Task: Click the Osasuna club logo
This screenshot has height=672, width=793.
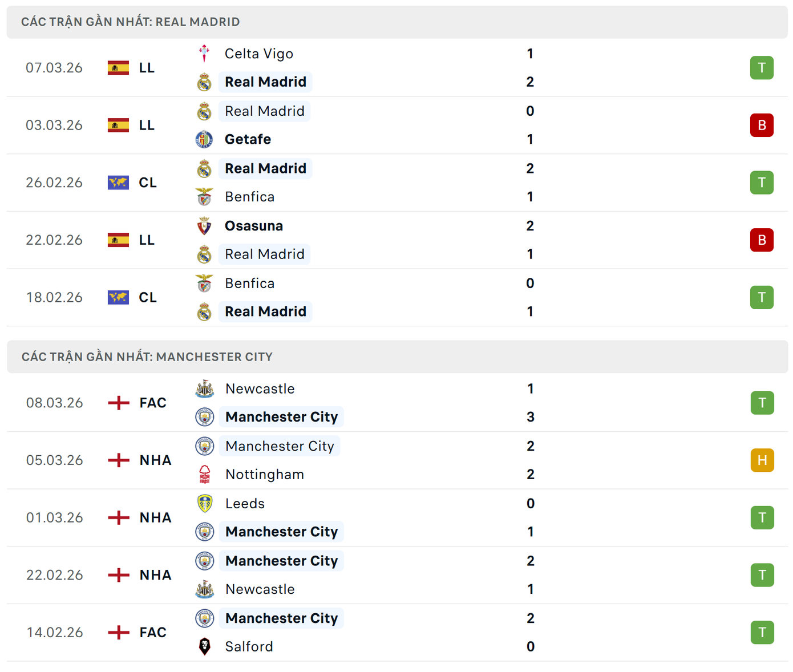Action: pyautogui.click(x=204, y=225)
